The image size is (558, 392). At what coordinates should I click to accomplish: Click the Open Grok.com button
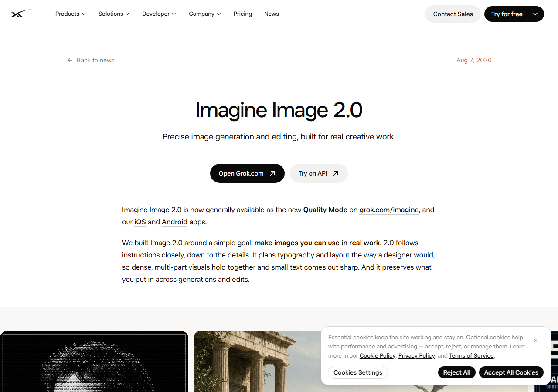click(247, 173)
